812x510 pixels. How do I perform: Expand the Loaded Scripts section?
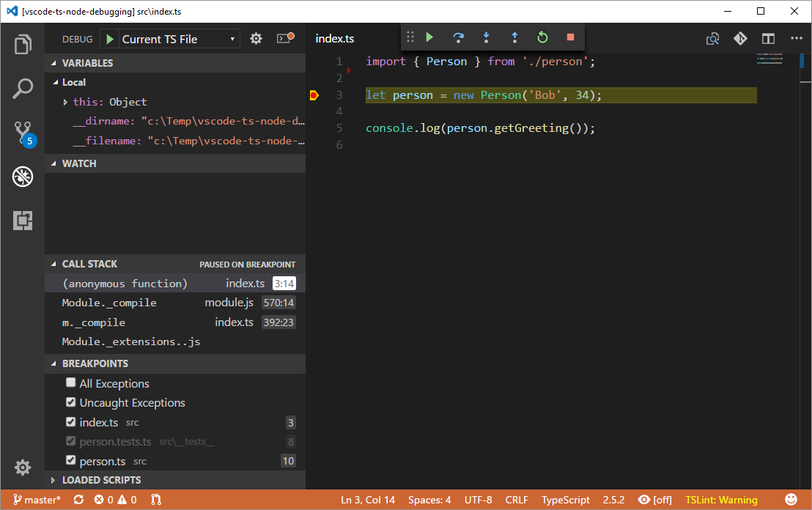[x=101, y=480]
